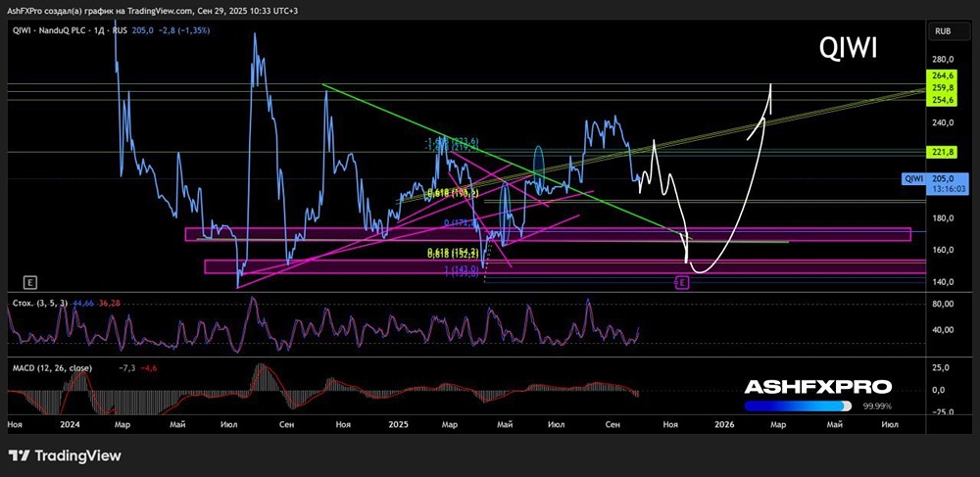This screenshot has width=980, height=477.
Task: Click the 99.99% text
Action: [x=877, y=405]
